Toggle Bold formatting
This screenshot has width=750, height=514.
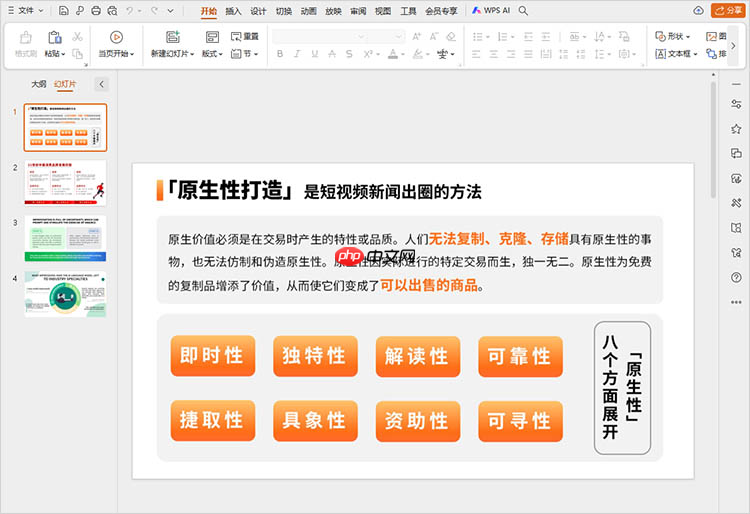(x=280, y=54)
